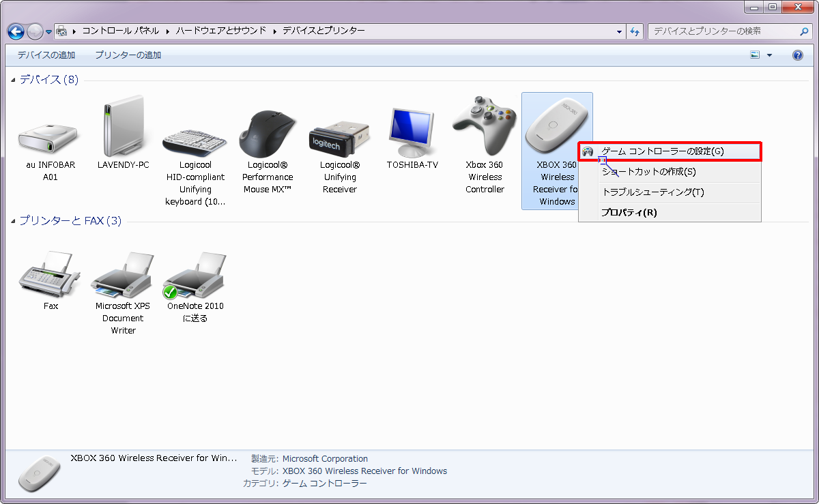The height and width of the screenshot is (504, 819).
Task: Collapse the プリンターと FAX (3) group
Action: point(14,222)
